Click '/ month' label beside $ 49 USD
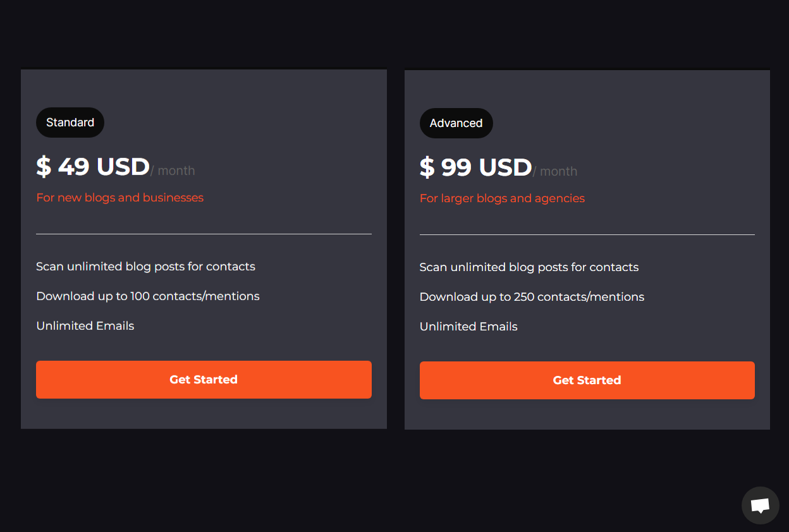 [x=173, y=171]
